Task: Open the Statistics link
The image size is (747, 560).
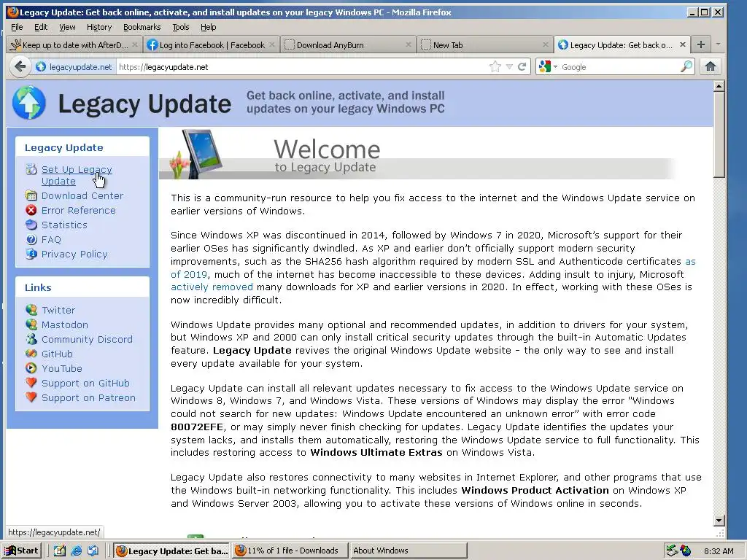Action: (x=64, y=225)
